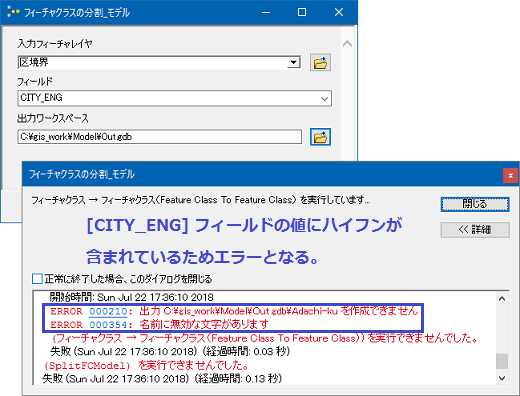Minimize the フィーチャクラスの分割_モデル window
The image size is (520, 396).
point(266,12)
